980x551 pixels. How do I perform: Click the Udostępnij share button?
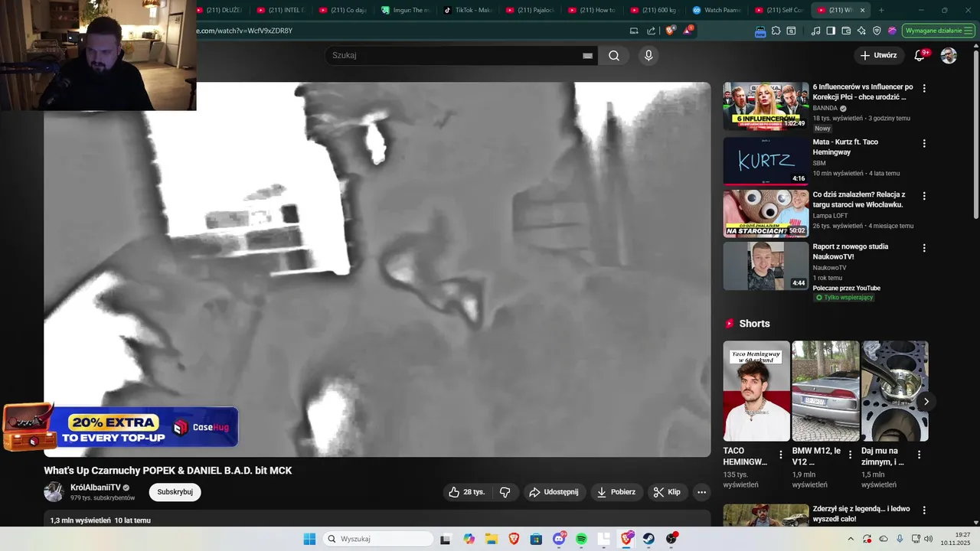point(555,492)
